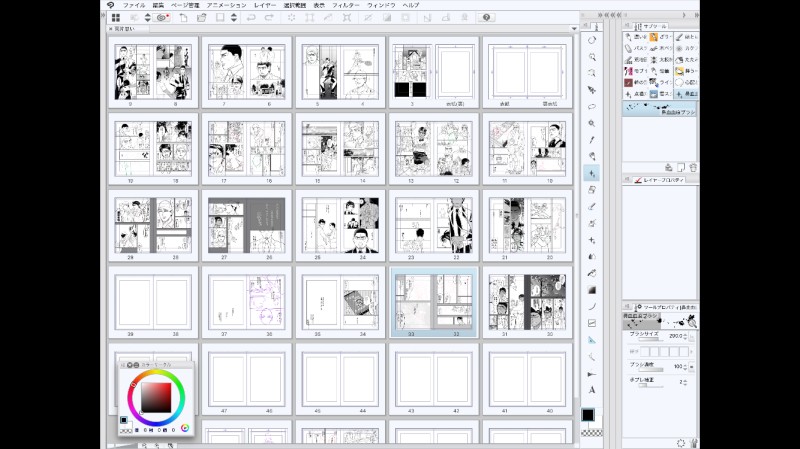
Task: Open the ファイル menu
Action: click(x=134, y=5)
